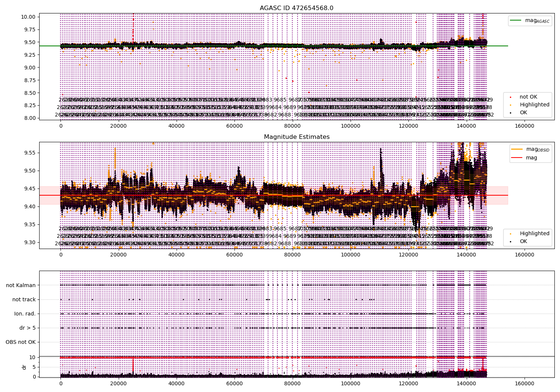The image size is (560, 392).
Task: Click the 80000 x-tick under the top plot
Action: [x=293, y=127]
